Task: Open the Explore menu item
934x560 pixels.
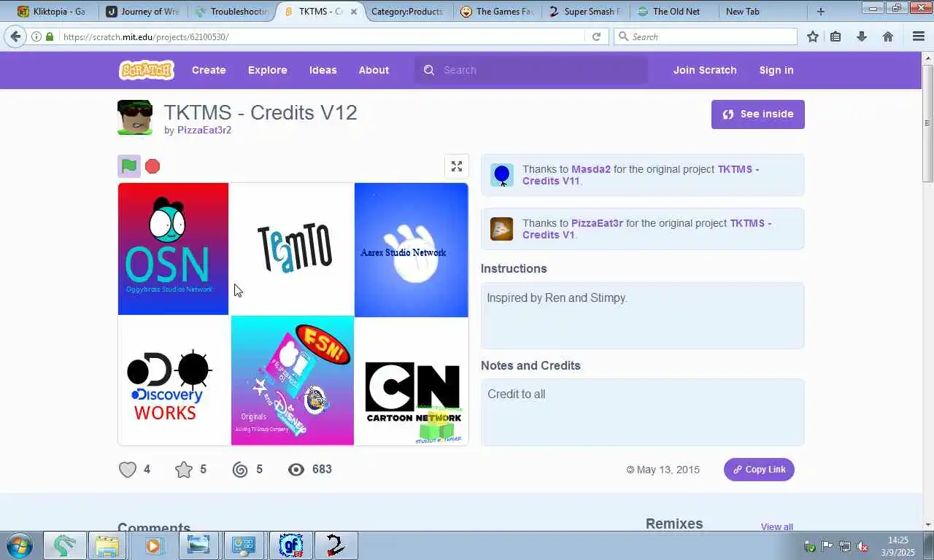Action: pyautogui.click(x=268, y=70)
